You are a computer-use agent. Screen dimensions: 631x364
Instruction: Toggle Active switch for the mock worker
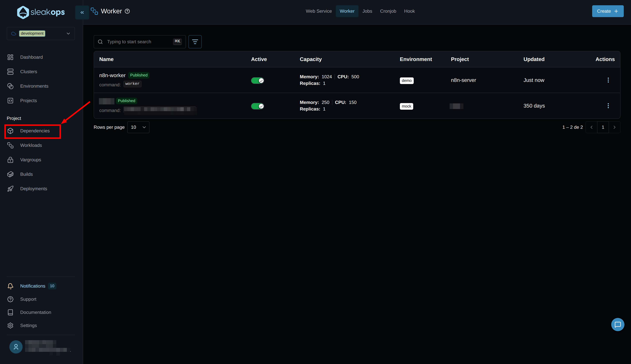click(257, 106)
